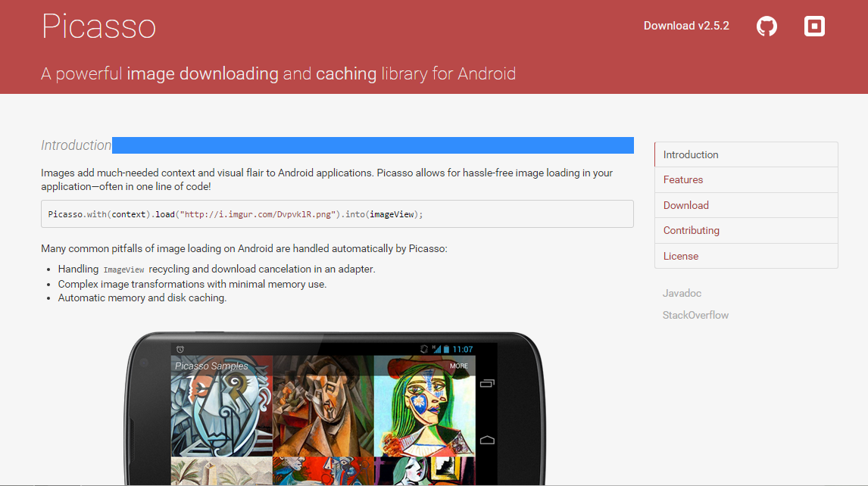Click the 11:07 clock on phone

click(x=463, y=349)
